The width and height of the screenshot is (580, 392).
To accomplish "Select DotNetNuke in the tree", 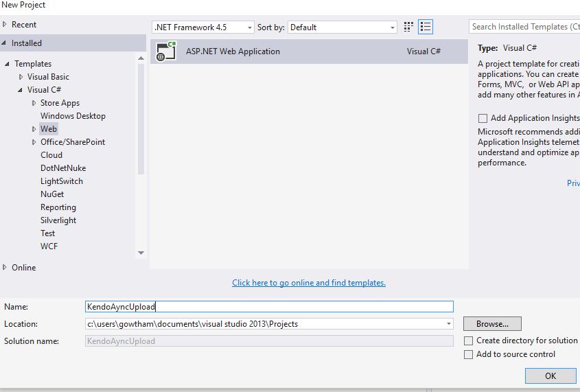I will coord(63,168).
